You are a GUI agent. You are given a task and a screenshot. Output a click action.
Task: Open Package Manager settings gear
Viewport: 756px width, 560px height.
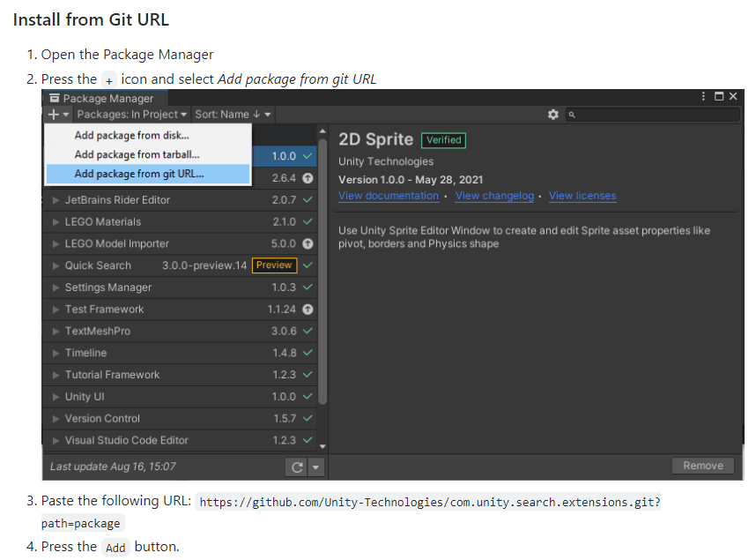(x=553, y=115)
